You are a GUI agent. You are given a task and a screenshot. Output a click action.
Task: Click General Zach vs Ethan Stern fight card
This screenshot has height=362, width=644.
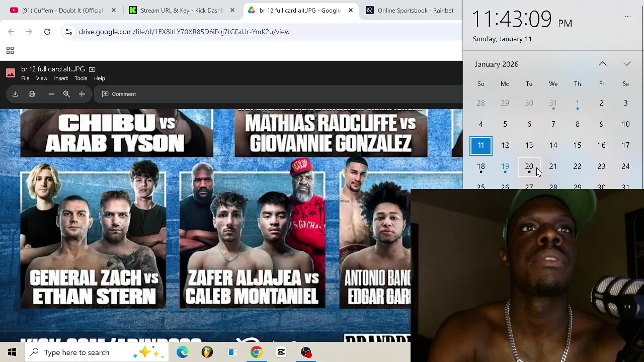[x=93, y=240]
